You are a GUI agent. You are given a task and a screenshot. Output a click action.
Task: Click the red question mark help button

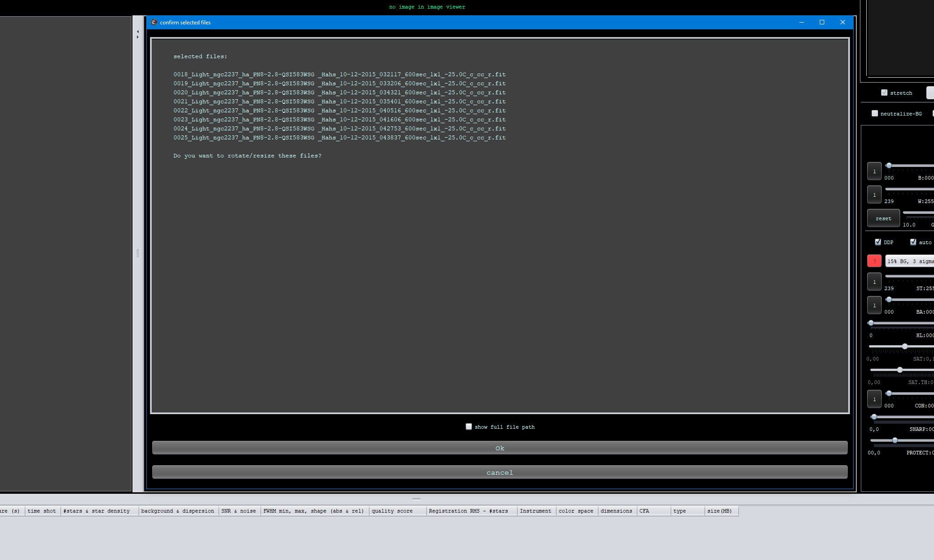point(874,261)
